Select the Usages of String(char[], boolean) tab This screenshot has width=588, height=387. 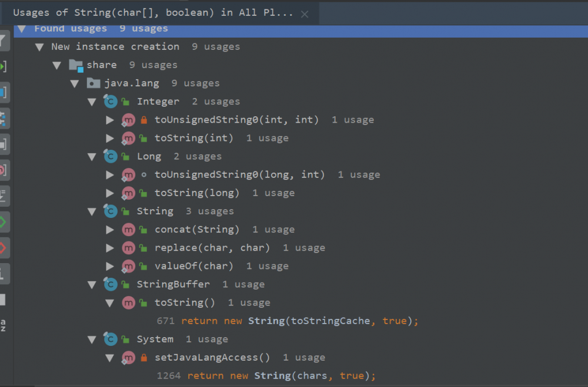pyautogui.click(x=161, y=13)
